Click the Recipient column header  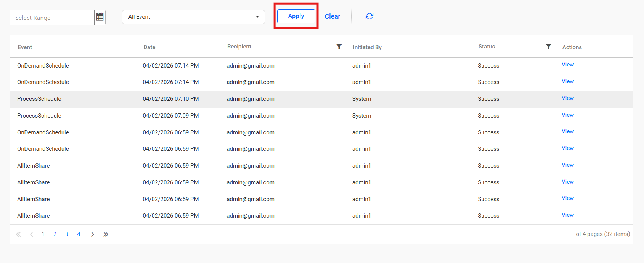(x=239, y=47)
